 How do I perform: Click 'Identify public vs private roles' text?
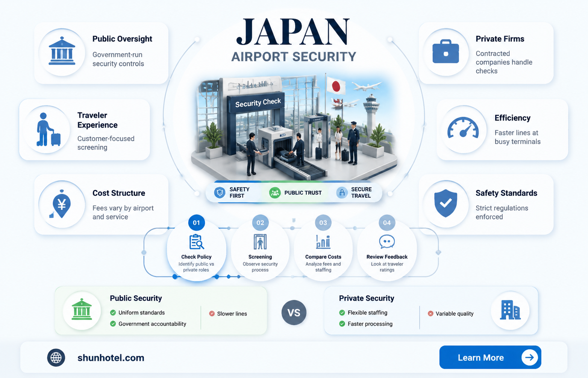pyautogui.click(x=196, y=267)
